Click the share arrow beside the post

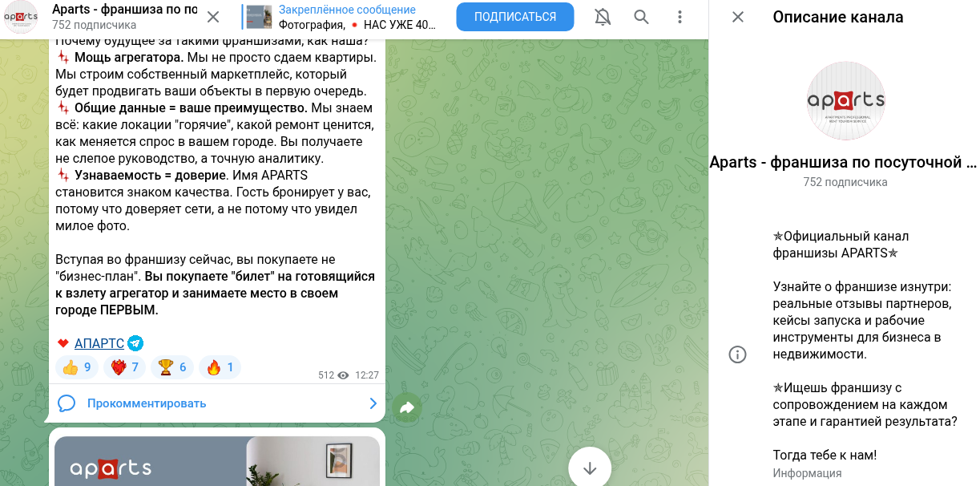point(407,407)
